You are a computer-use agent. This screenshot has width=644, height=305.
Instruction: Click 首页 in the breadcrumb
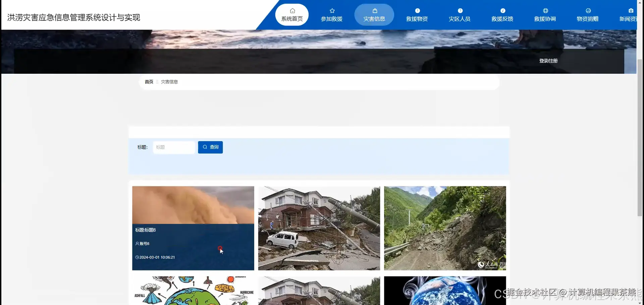[x=149, y=82]
